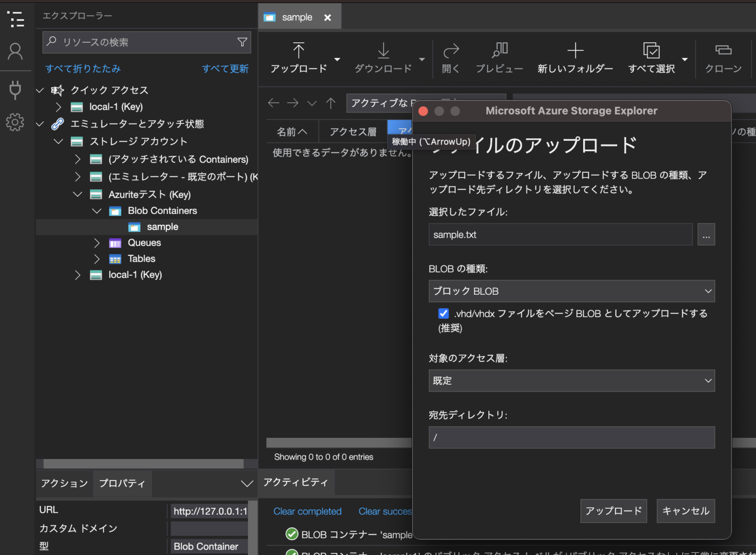Click the 新しいフォルダー icon

tap(575, 58)
